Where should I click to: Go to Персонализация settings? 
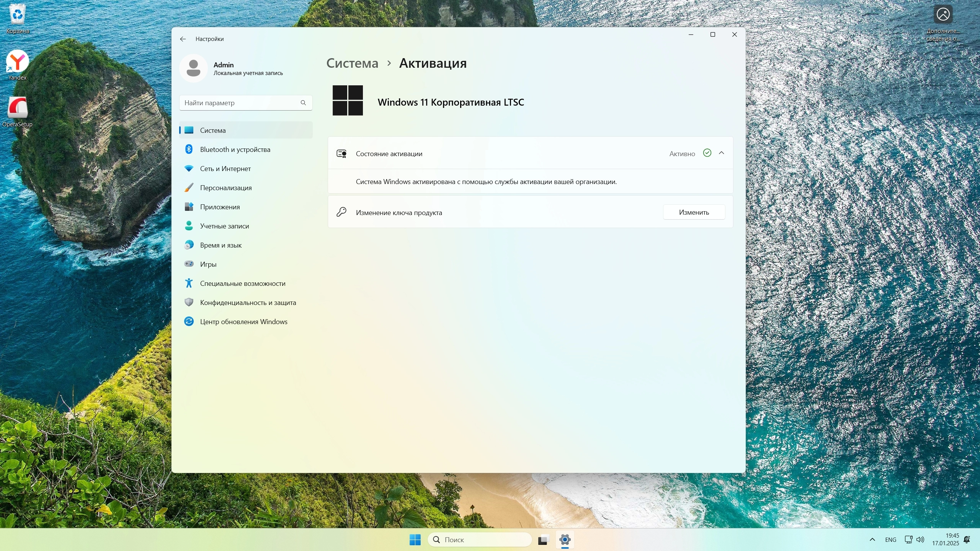pyautogui.click(x=225, y=188)
